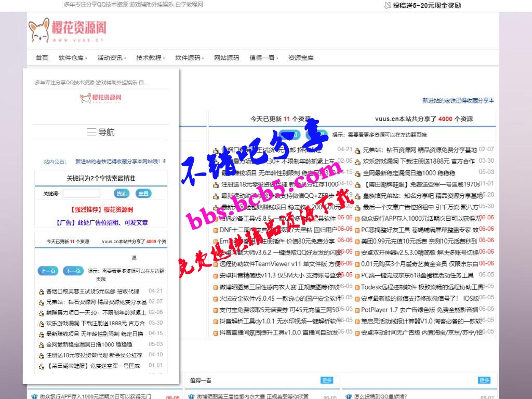
Task: Open 躺赚暴力项目一天30+ entry in mobile list
Action: (96, 312)
